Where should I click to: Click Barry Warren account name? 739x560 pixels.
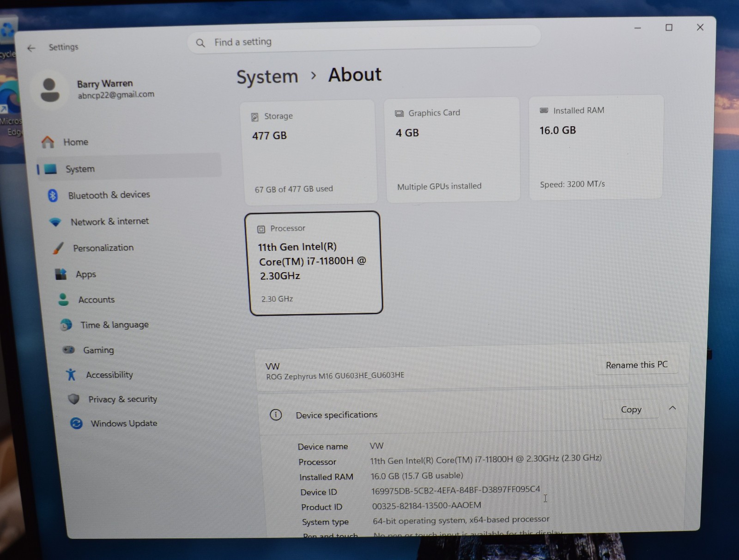tap(105, 84)
